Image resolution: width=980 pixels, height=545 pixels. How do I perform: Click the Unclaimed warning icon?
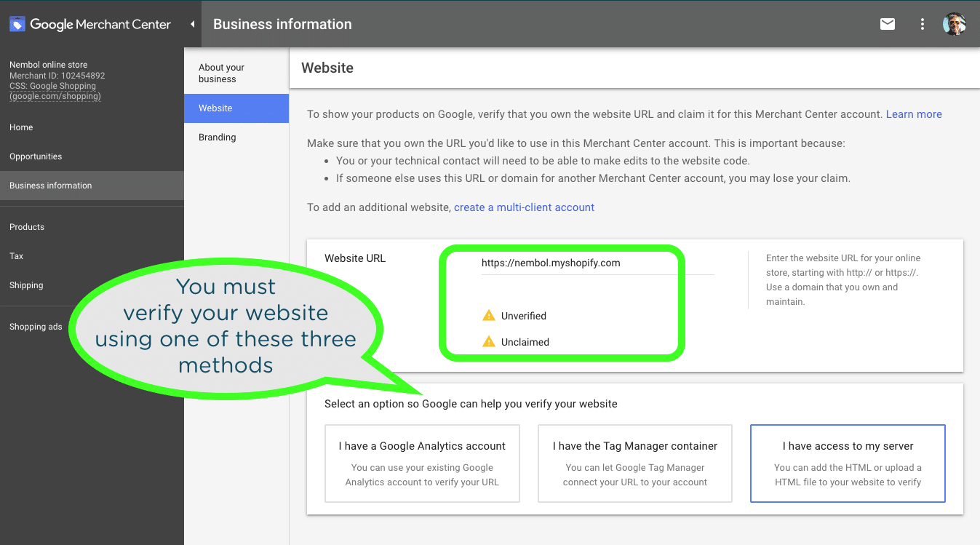(489, 342)
